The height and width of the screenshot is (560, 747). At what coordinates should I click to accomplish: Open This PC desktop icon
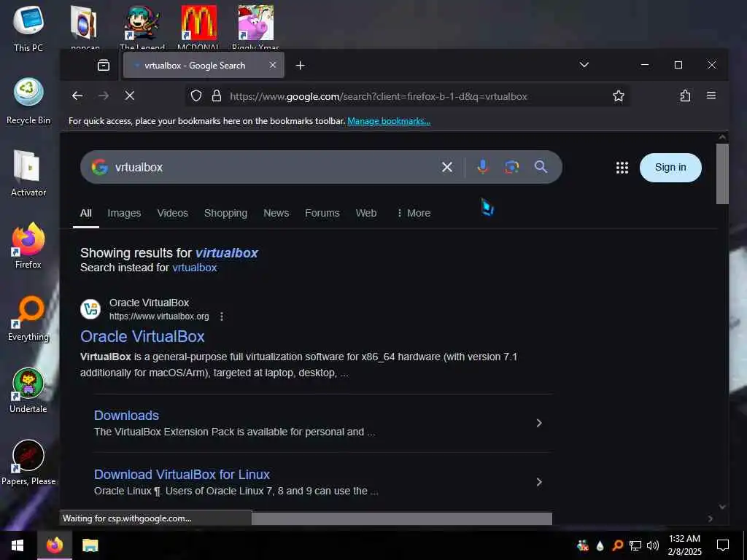click(28, 28)
